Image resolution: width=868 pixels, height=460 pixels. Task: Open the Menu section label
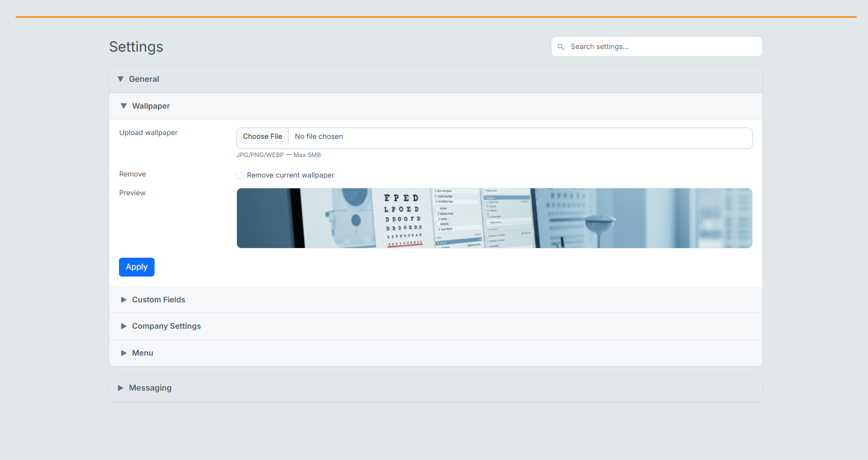(143, 353)
